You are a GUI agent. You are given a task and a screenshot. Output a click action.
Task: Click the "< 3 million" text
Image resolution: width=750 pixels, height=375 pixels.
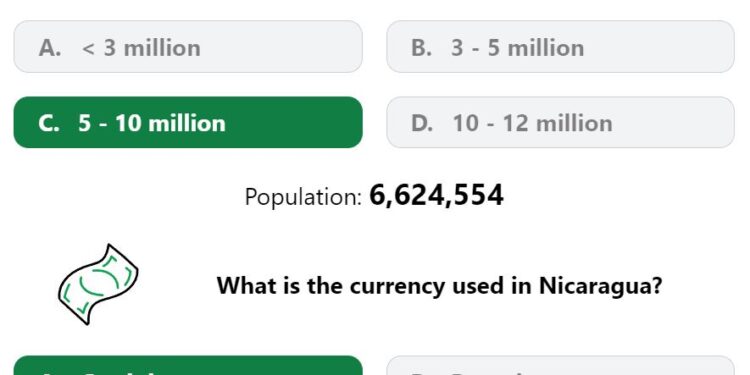[141, 48]
